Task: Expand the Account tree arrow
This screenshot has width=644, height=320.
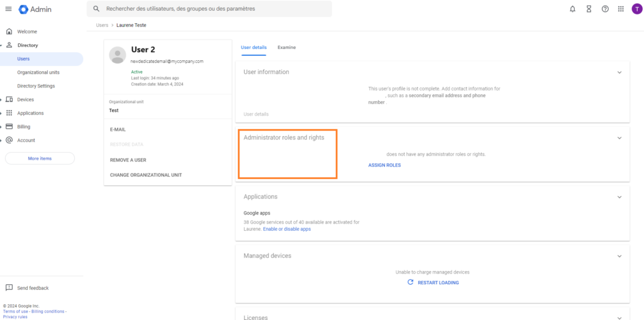Action: coord(1,140)
